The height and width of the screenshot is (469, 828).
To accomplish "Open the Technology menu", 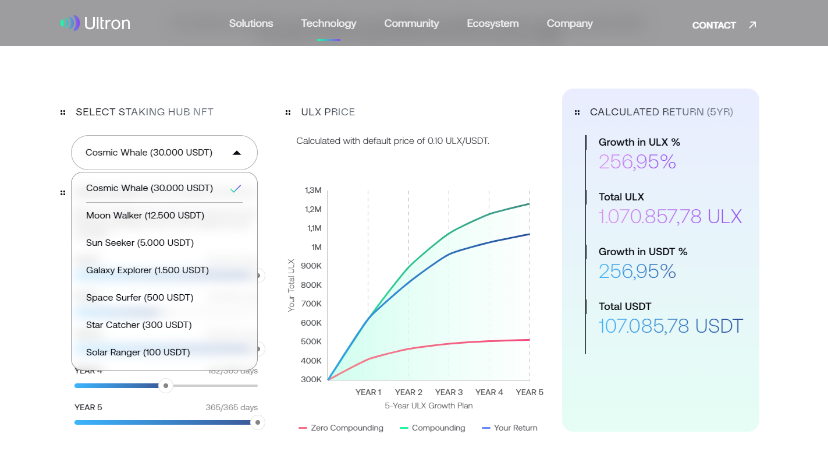I will click(x=328, y=23).
